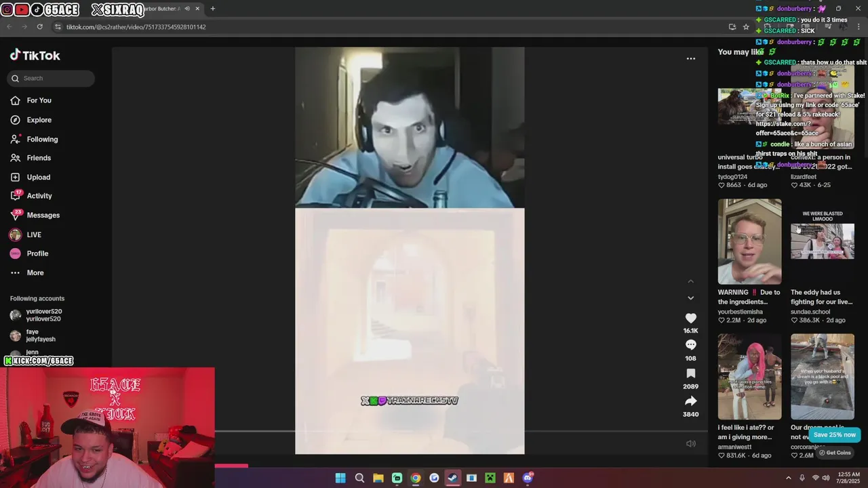Reload the page in the browser
The height and width of the screenshot is (488, 868).
(x=40, y=27)
